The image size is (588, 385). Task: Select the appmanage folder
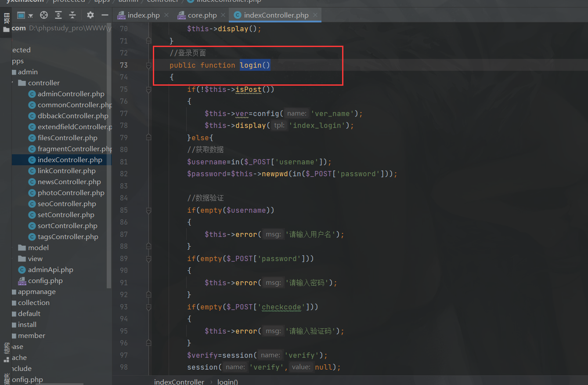37,291
